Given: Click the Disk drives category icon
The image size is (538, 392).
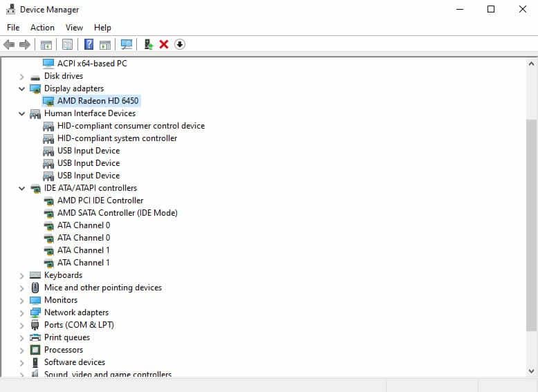Looking at the screenshot, I should click(x=35, y=77).
